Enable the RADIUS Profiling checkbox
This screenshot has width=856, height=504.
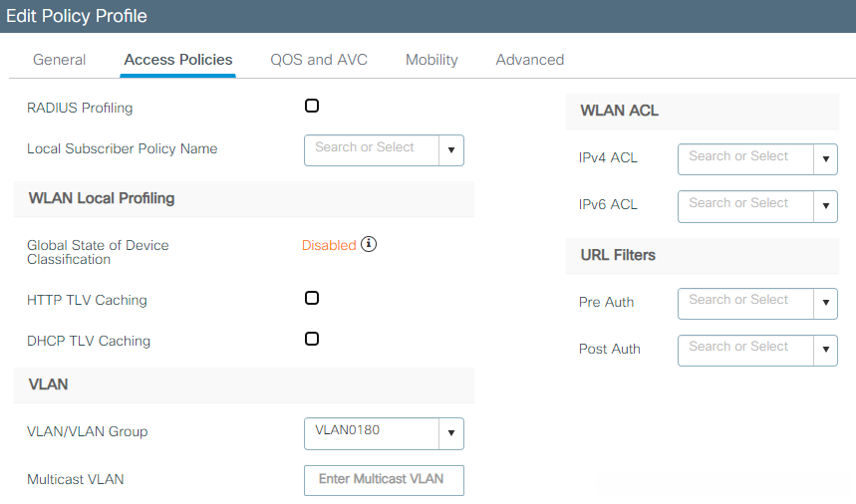[x=312, y=107]
